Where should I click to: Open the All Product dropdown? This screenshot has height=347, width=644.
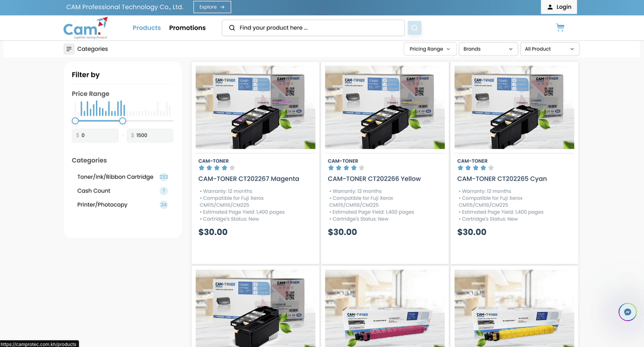click(x=550, y=49)
